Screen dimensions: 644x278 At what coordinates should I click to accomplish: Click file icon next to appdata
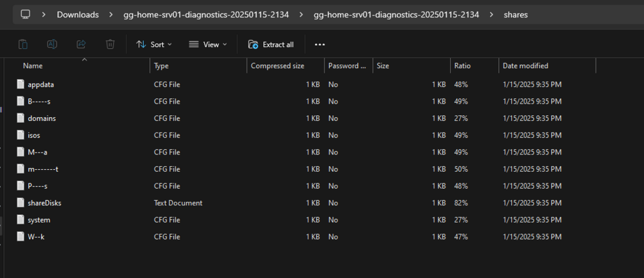tap(21, 84)
